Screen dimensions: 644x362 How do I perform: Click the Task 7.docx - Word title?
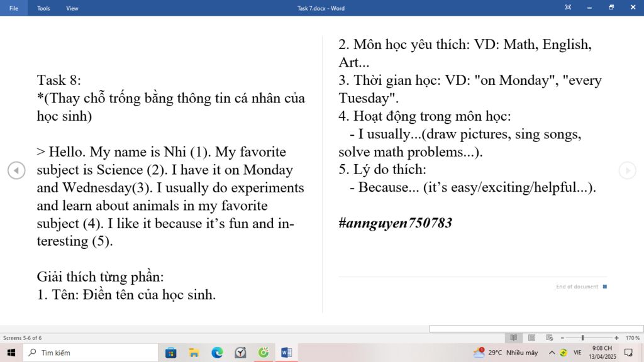tap(321, 8)
